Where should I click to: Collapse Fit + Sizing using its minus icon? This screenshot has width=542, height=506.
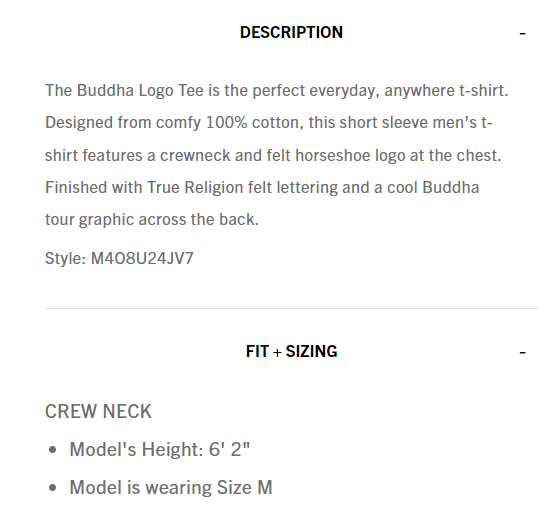522,353
